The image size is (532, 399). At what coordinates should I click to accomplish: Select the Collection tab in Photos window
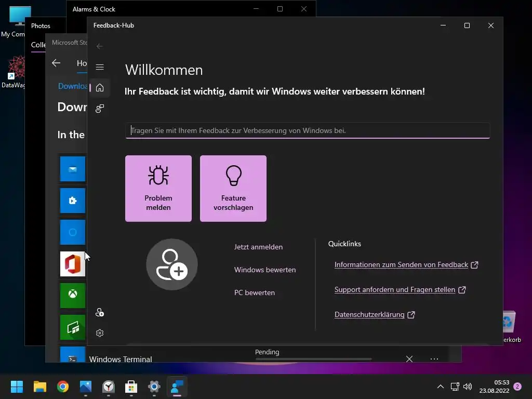(38, 45)
